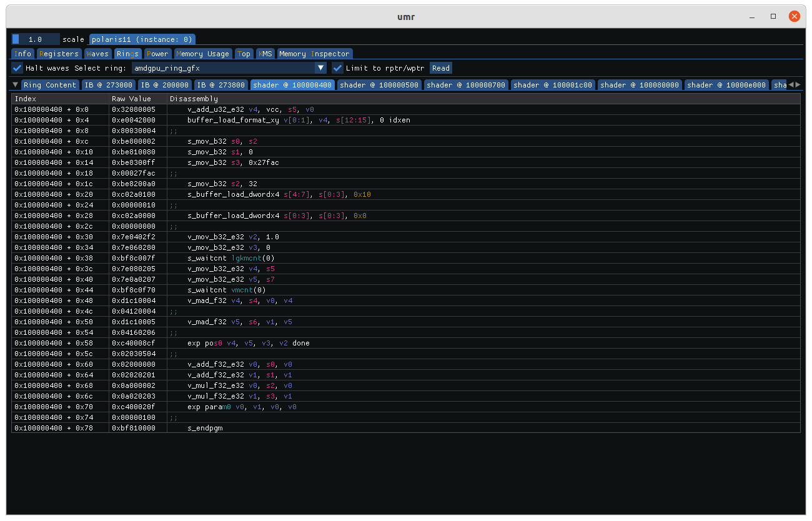
Task: Open the Memory Usage tab
Action: pos(203,54)
